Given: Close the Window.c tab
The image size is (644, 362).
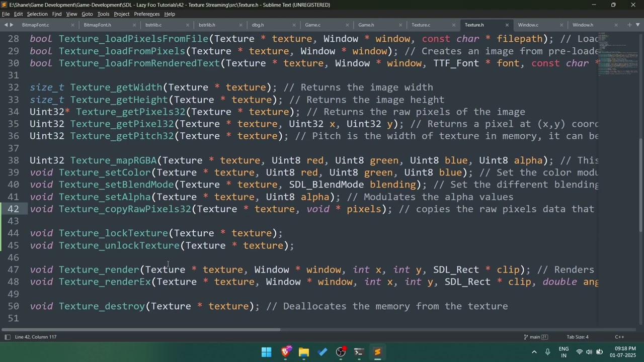Looking at the screenshot, I should [x=561, y=25].
